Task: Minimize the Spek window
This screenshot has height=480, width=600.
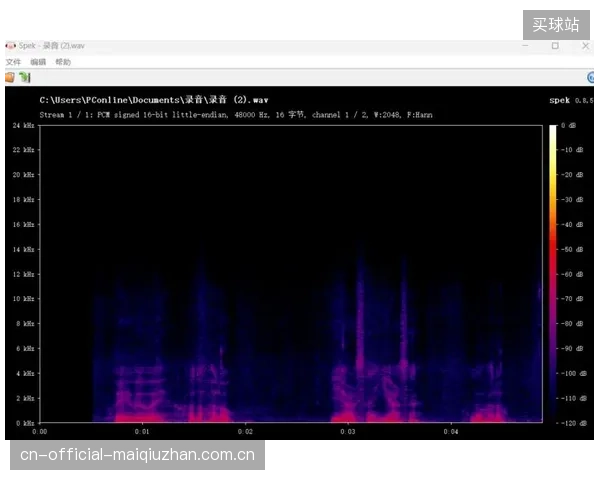Action: pos(525,46)
